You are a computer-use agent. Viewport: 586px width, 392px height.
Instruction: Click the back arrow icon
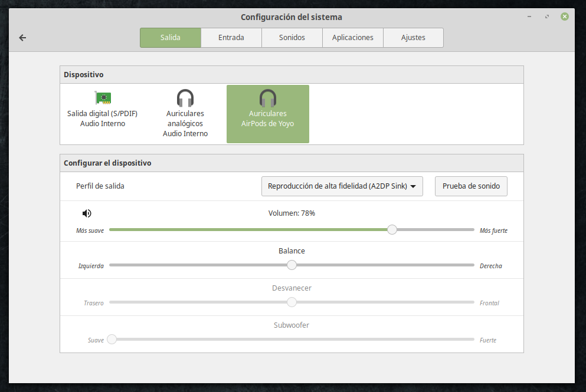point(22,38)
